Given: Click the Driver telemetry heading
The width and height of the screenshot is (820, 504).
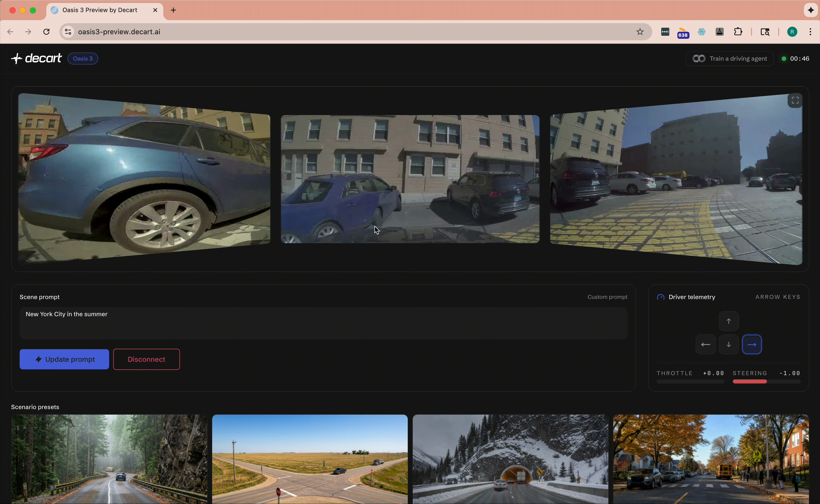Looking at the screenshot, I should [692, 297].
